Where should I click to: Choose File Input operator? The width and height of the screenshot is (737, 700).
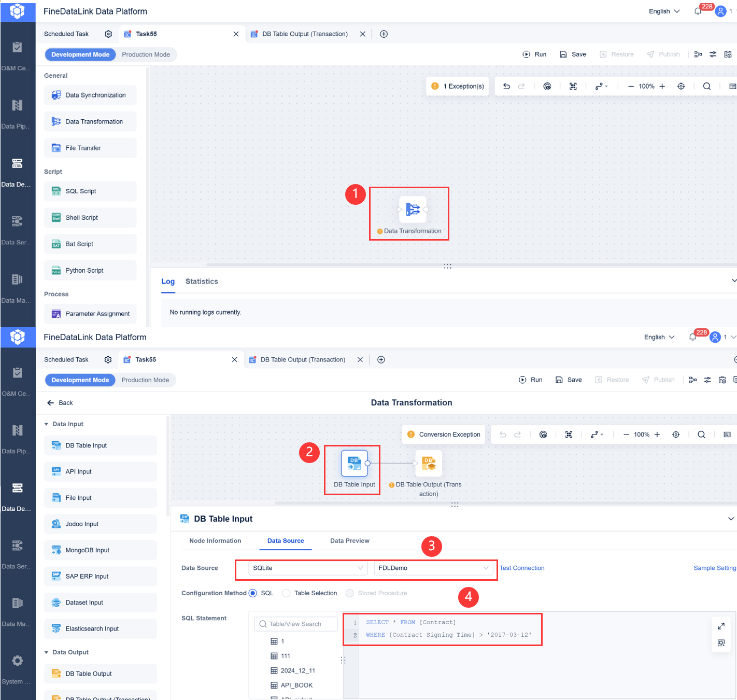pyautogui.click(x=100, y=498)
